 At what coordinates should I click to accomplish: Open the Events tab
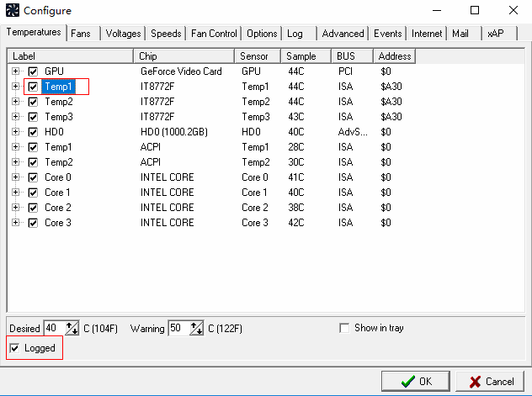388,34
